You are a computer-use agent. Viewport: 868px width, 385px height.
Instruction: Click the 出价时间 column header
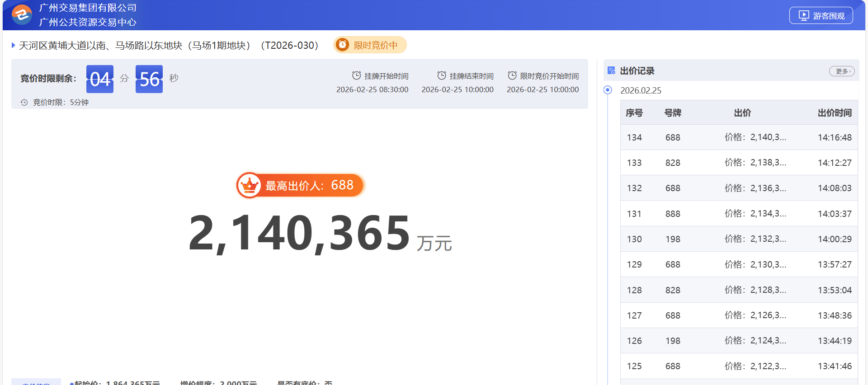(x=834, y=113)
